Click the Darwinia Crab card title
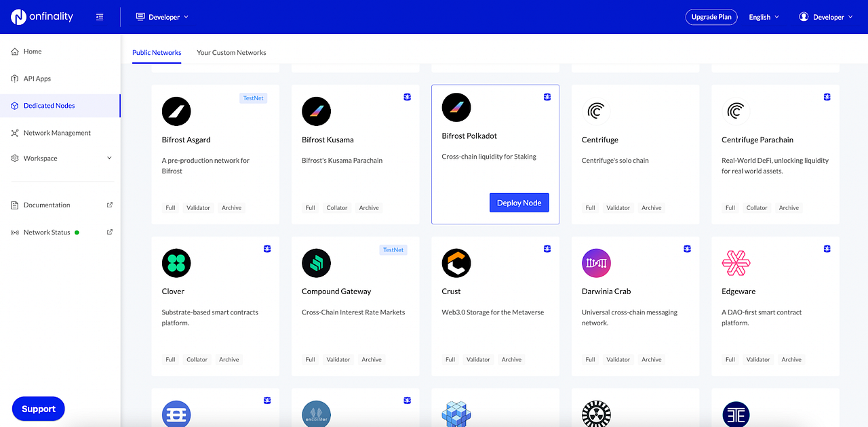868x427 pixels. click(606, 291)
